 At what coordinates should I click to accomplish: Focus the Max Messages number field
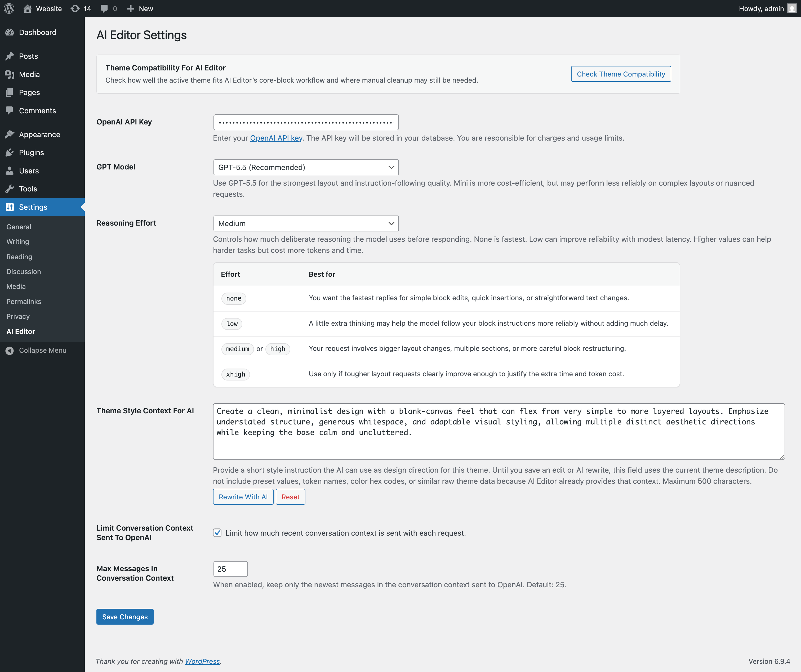(x=230, y=569)
